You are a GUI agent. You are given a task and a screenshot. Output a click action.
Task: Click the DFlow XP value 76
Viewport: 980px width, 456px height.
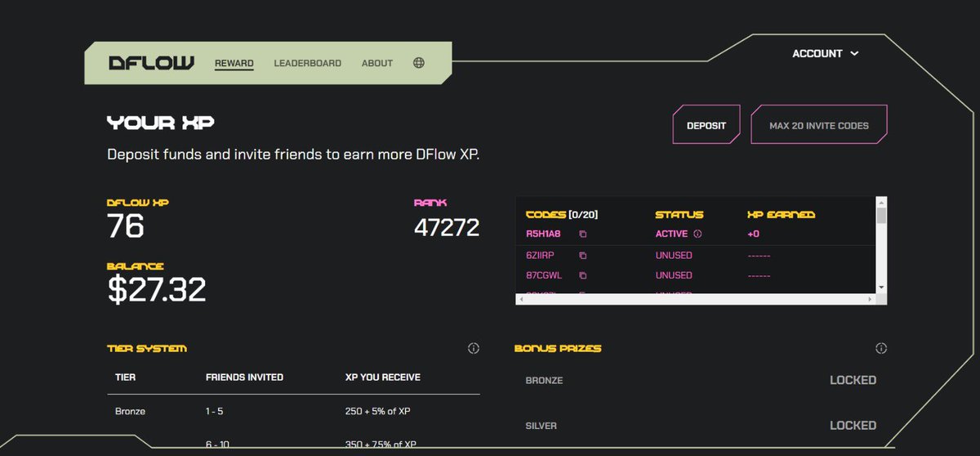coord(126,226)
